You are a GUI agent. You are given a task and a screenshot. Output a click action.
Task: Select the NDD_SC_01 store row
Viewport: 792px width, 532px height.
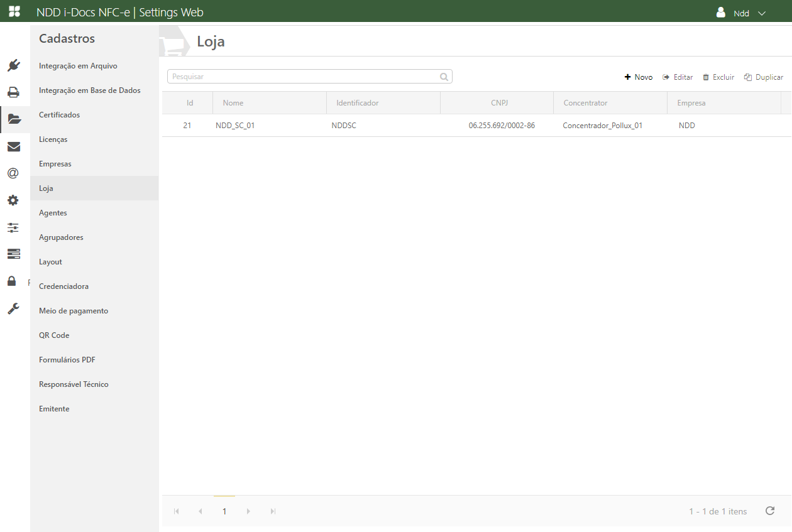[x=235, y=126]
